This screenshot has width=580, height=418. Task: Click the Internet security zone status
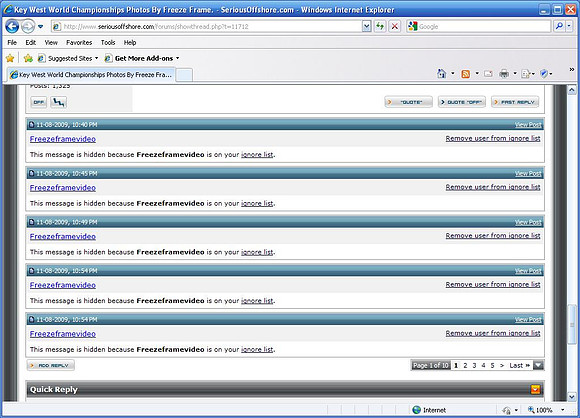[x=429, y=410]
